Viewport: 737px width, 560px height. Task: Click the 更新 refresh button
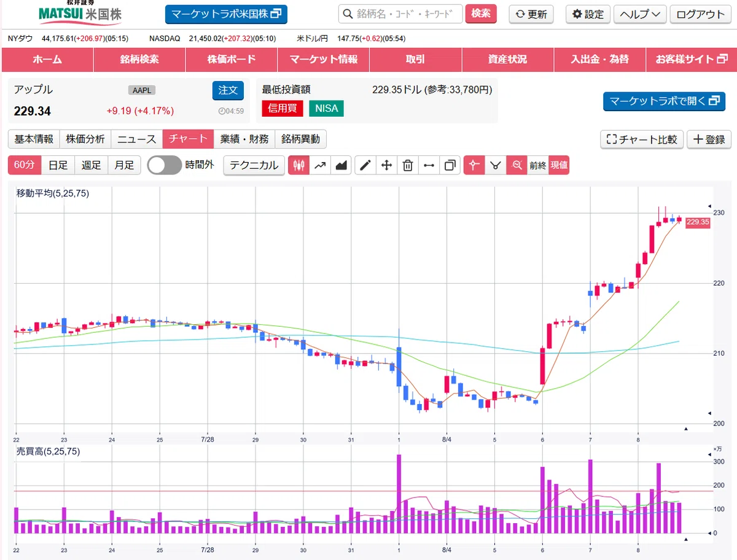coord(531,14)
